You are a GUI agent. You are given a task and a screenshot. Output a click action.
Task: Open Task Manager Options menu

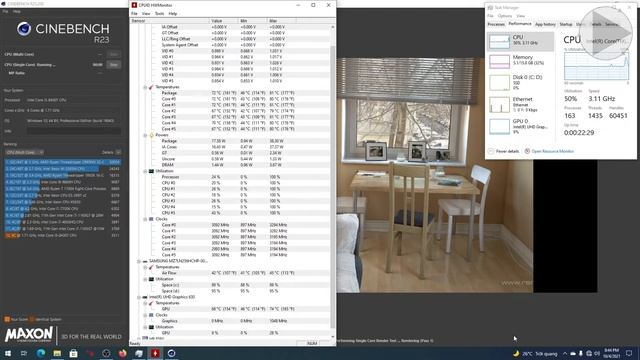tap(504, 16)
